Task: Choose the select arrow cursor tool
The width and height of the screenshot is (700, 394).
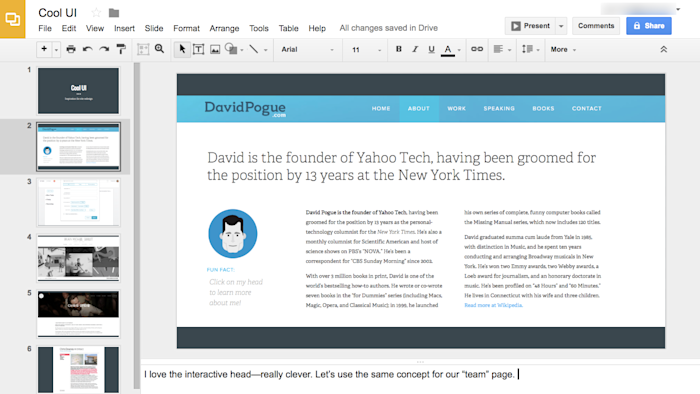Action: (x=182, y=49)
